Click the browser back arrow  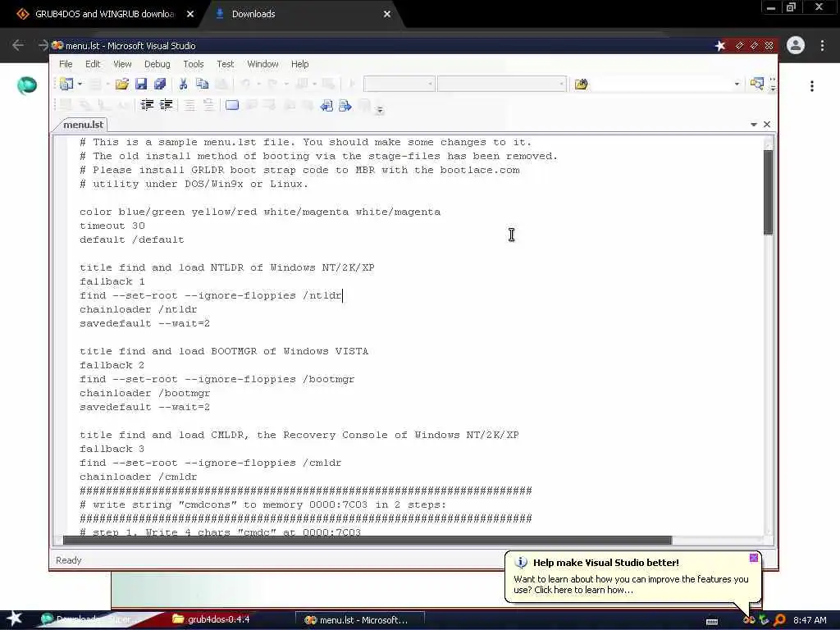click(x=18, y=45)
